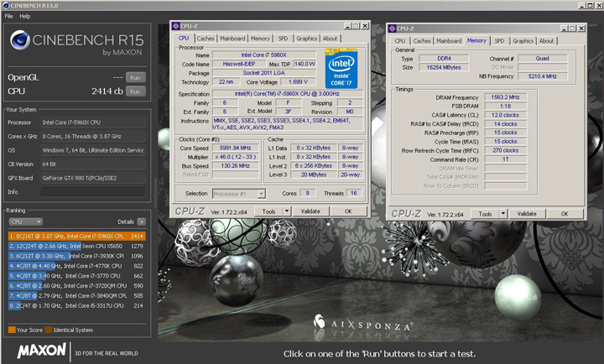Screen dimensions: 604x364
Task: Minimize the left CPU-Z window
Action: click(x=348, y=26)
